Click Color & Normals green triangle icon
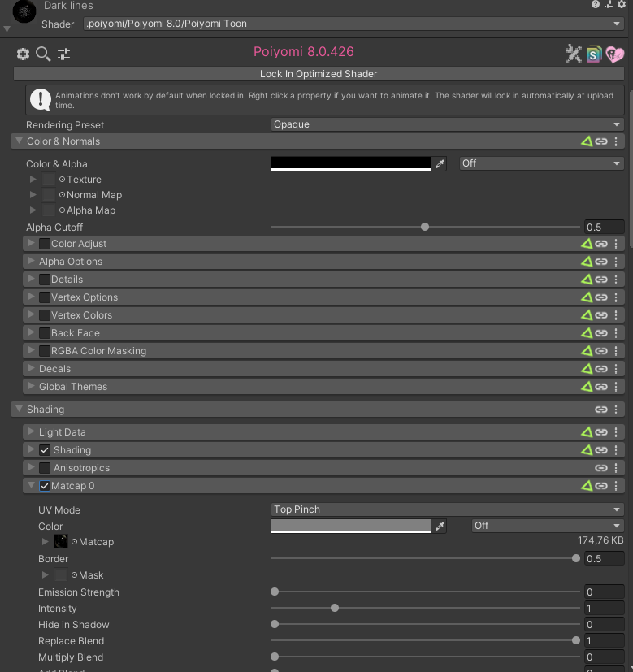 [587, 141]
